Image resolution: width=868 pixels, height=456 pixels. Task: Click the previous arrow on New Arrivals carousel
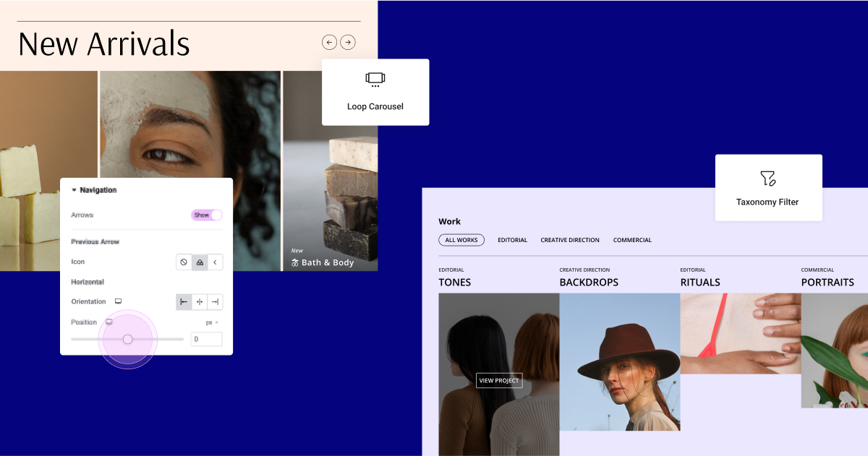click(329, 43)
